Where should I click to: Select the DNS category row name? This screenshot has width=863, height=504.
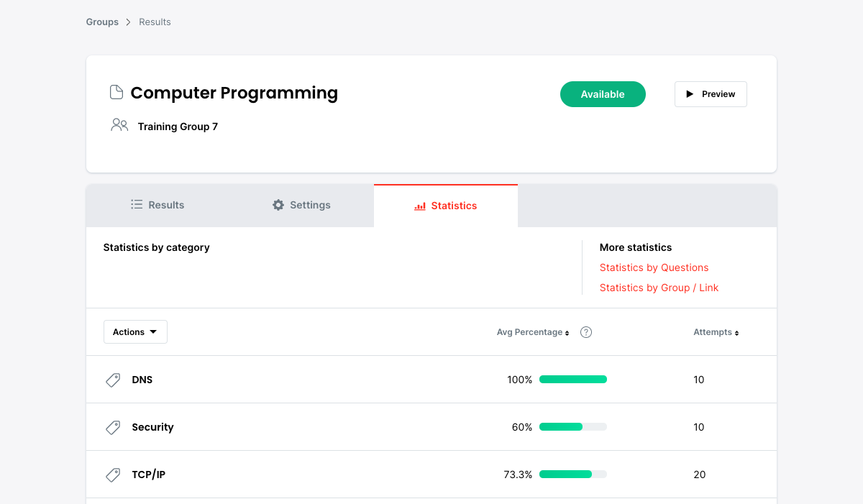[x=142, y=380]
